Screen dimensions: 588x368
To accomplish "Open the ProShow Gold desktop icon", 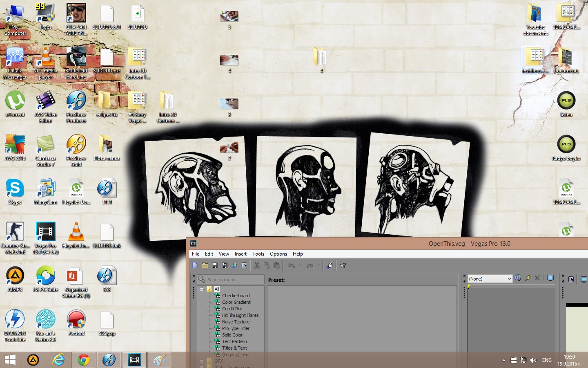I will tap(76, 151).
